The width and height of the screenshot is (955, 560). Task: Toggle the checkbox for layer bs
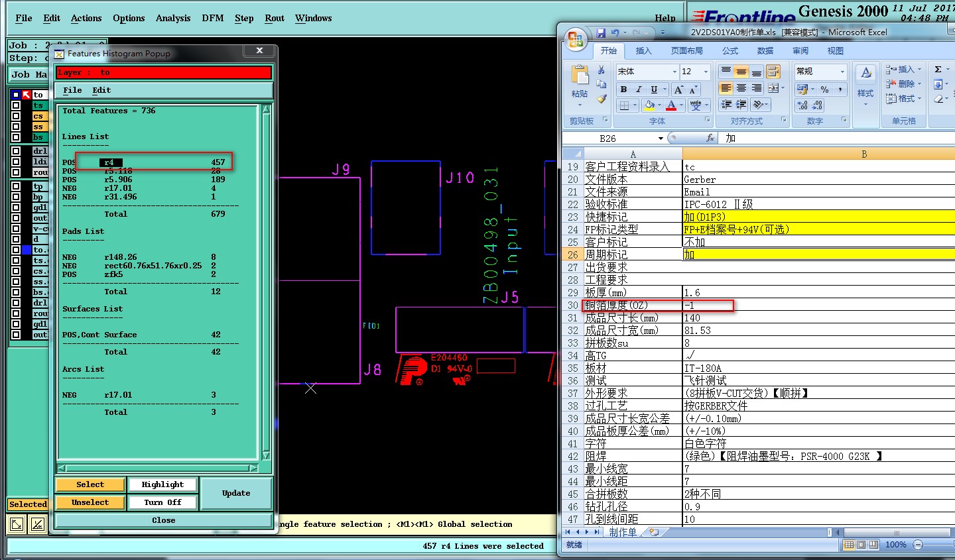point(16,137)
